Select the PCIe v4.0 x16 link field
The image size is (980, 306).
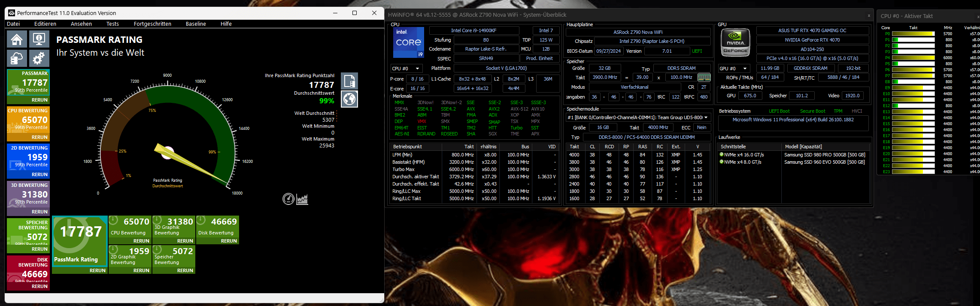(812, 58)
